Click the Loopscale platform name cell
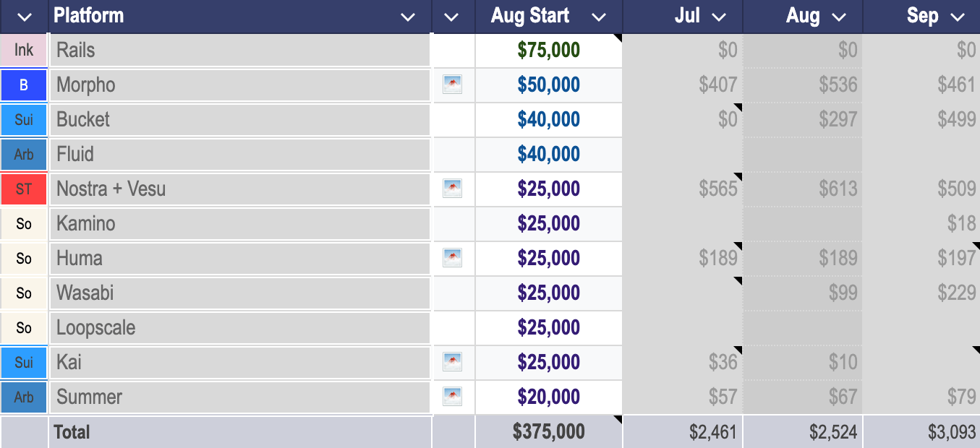Image resolution: width=980 pixels, height=448 pixels. click(x=239, y=328)
